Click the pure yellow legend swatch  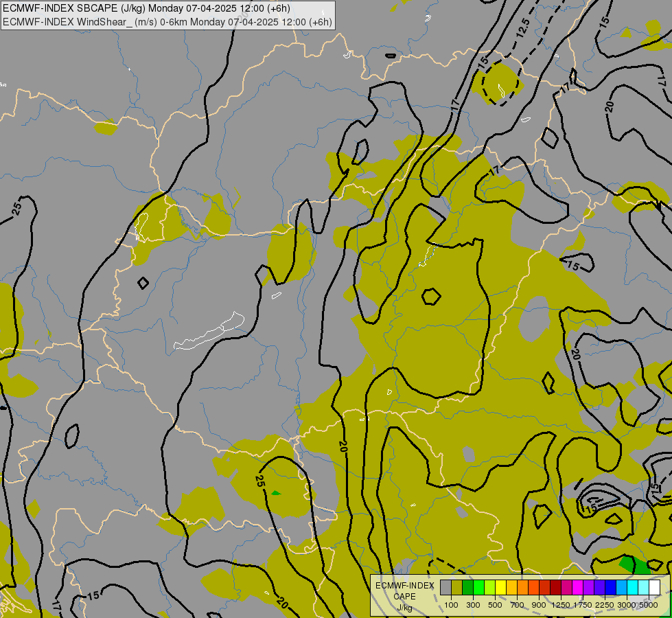pos(500,587)
